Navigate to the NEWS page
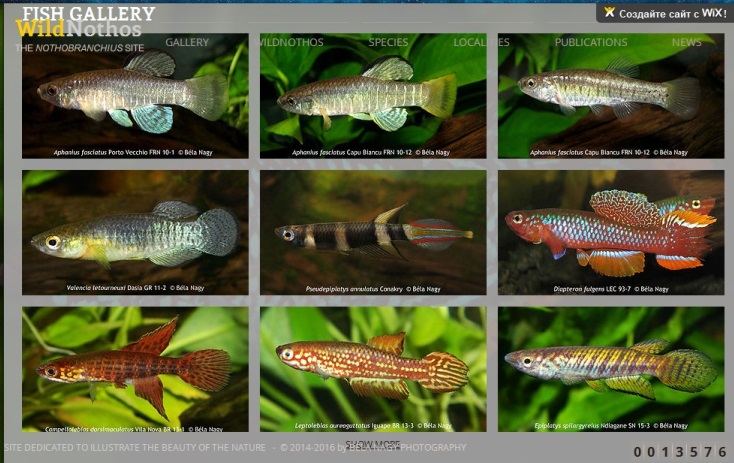This screenshot has height=463, width=734. (686, 42)
